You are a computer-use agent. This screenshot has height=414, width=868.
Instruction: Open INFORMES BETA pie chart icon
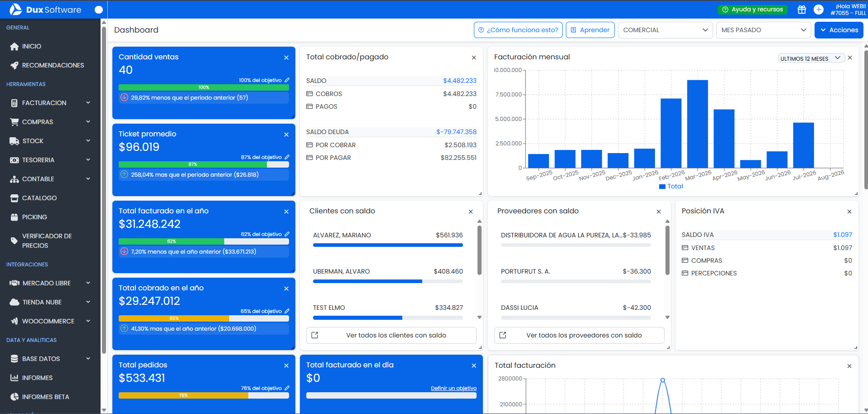click(x=14, y=397)
